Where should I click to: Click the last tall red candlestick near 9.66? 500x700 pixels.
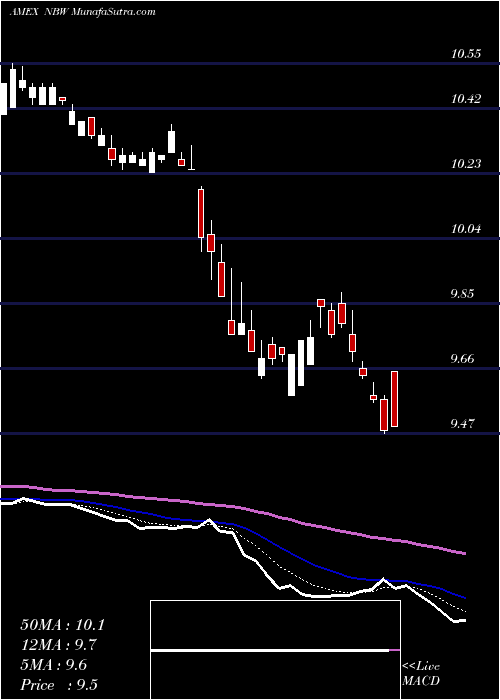395,399
